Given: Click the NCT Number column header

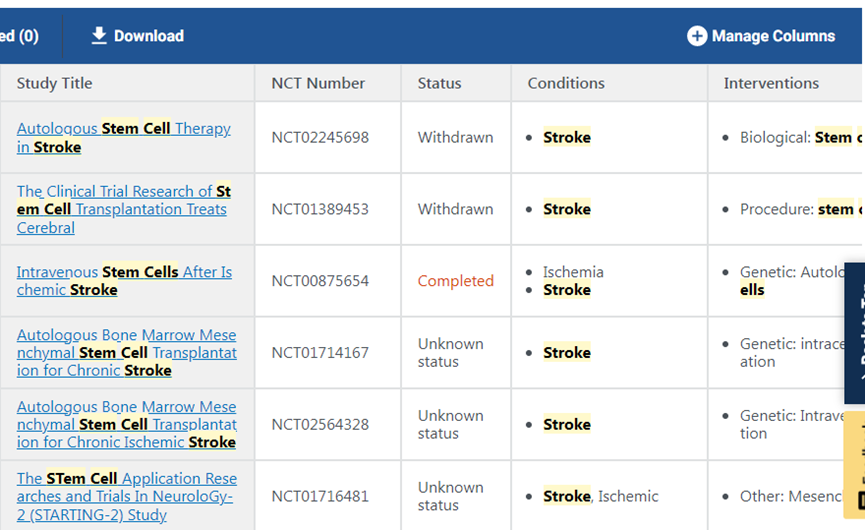Looking at the screenshot, I should (318, 83).
